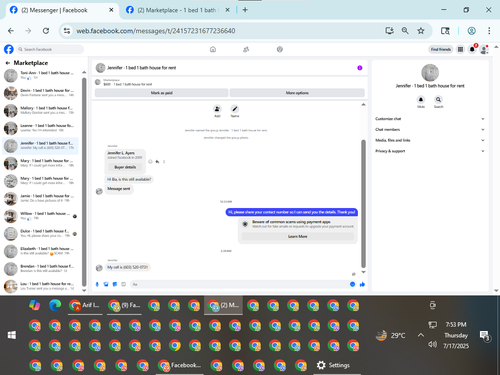Open Windows Start menu
500x375 pixels.
coord(12,335)
